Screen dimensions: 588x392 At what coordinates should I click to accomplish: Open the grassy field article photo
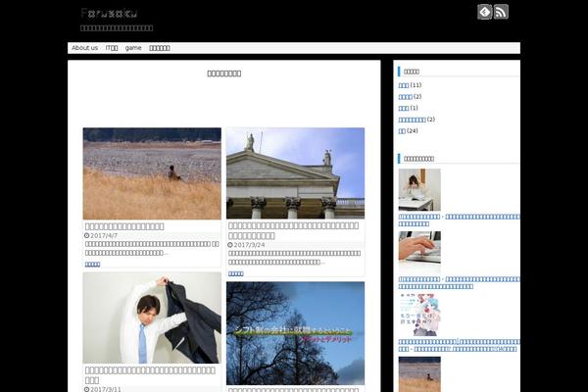[152, 173]
